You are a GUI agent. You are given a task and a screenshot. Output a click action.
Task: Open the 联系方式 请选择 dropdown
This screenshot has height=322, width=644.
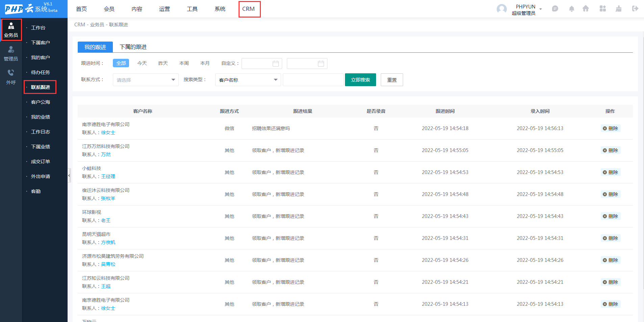146,80
